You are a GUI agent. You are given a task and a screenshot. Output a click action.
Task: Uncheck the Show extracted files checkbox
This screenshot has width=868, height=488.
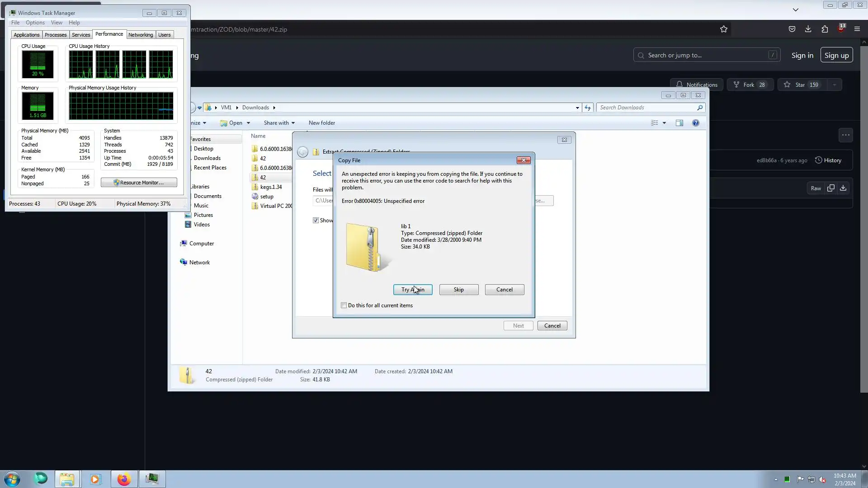pyautogui.click(x=316, y=221)
